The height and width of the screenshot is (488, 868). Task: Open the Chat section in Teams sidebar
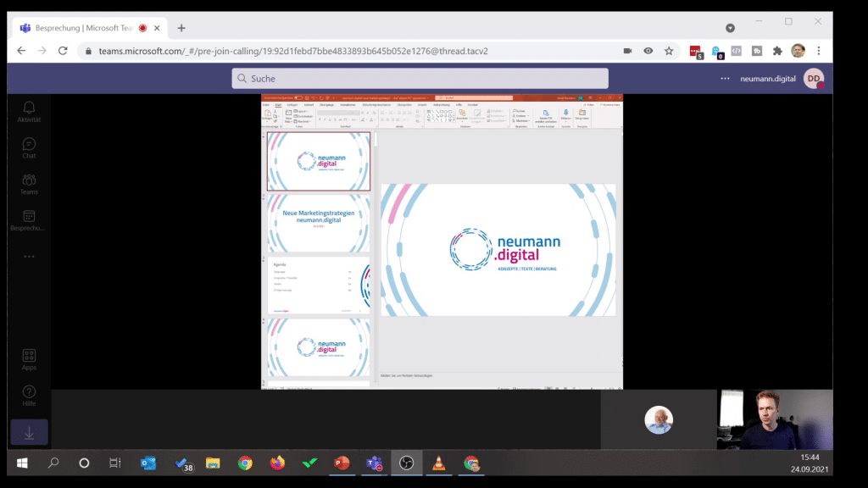pos(29,147)
